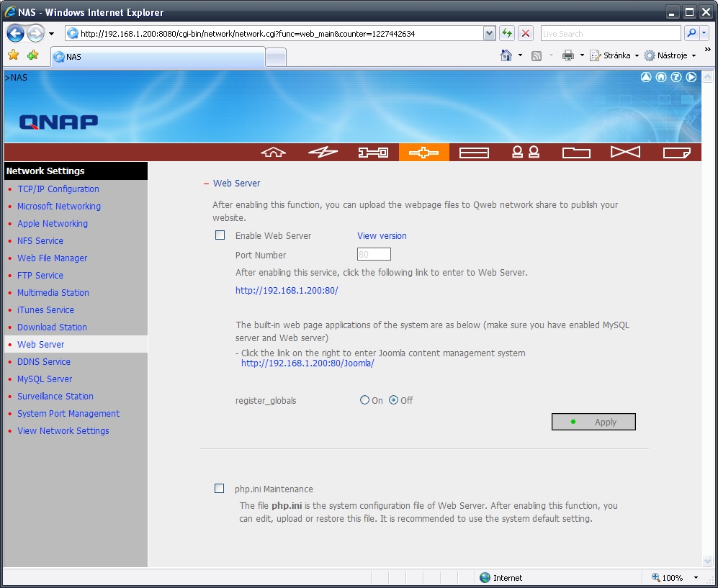Open the Home icon in QNAP toolbar

pos(274,153)
